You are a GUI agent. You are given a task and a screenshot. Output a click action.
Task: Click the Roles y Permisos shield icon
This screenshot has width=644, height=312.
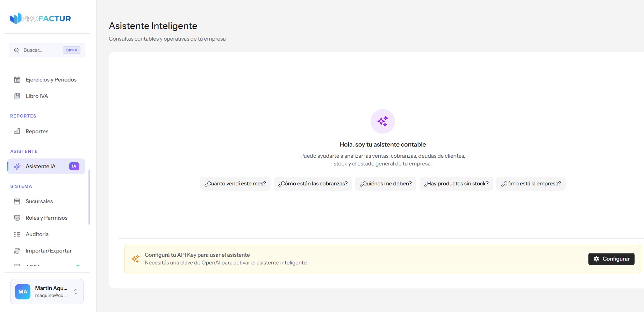(x=17, y=218)
